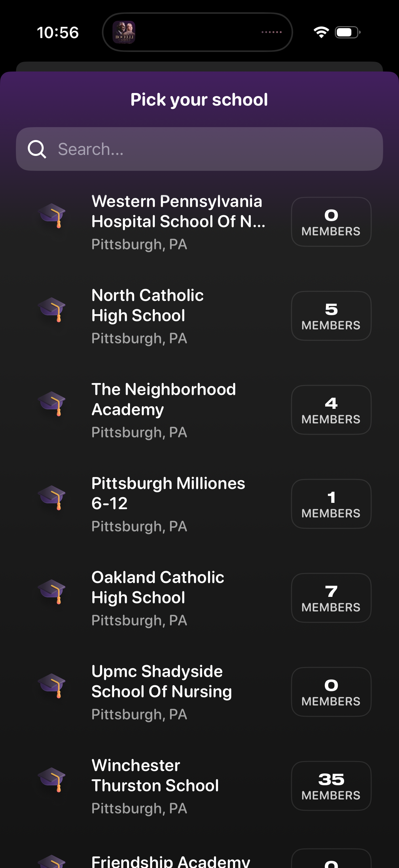Click graduation cap beside North Catholic High
Viewport: 399px width, 868px height.
pos(52,309)
